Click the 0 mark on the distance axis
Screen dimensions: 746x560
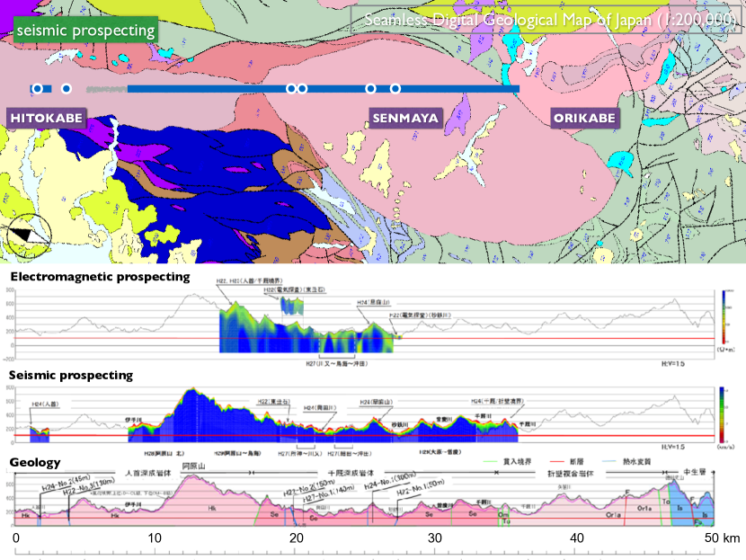point(15,538)
